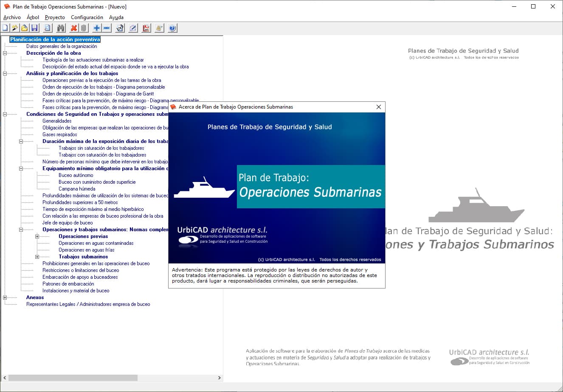This screenshot has width=563, height=392.
Task: Click the blue help question-mark icon
Action: coord(172,28)
